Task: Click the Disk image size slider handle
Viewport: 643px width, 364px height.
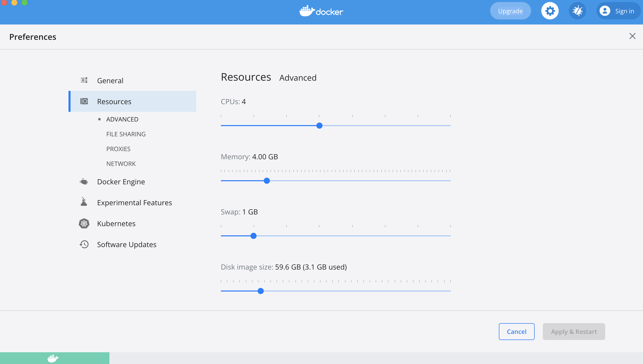Action: point(261,291)
